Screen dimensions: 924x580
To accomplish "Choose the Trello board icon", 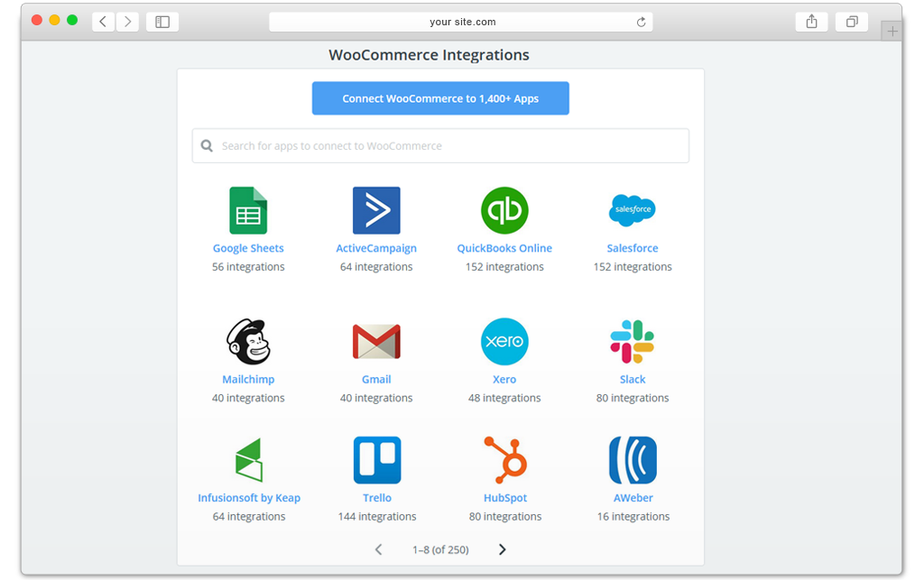I will 377,460.
